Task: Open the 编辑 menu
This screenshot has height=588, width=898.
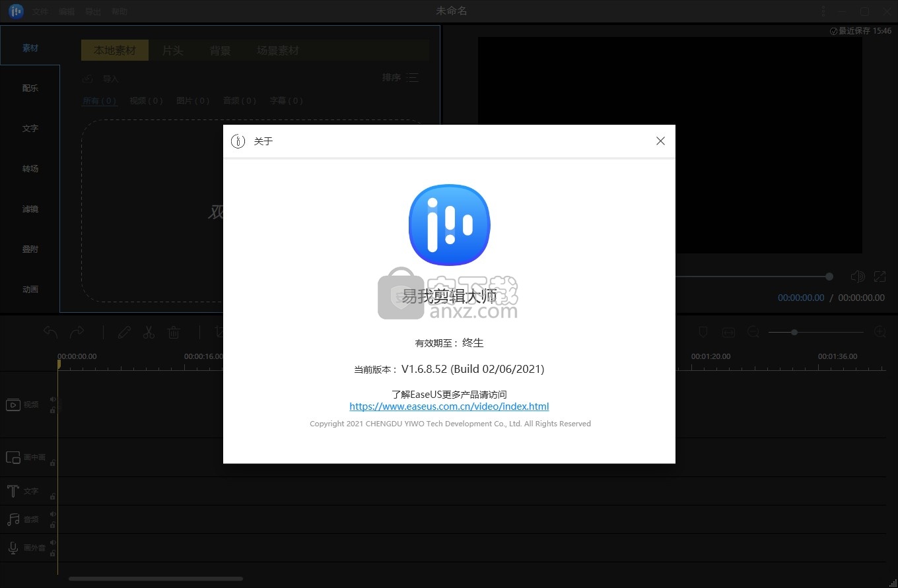Action: coord(67,12)
